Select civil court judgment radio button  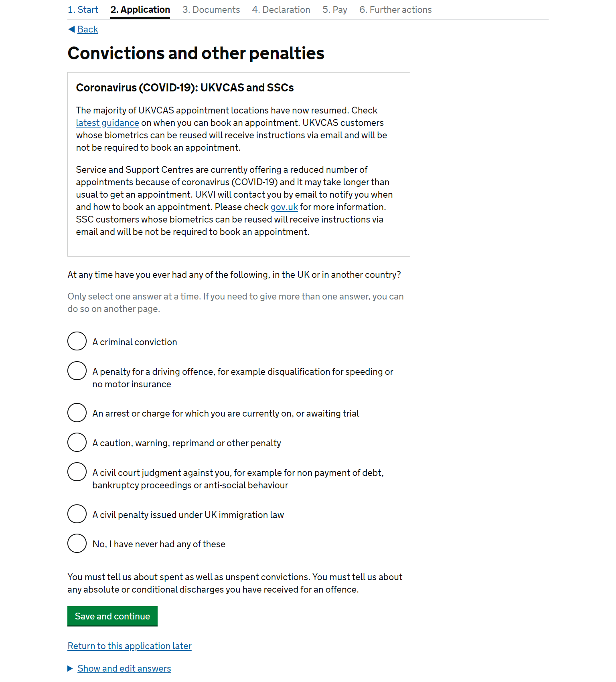point(77,472)
